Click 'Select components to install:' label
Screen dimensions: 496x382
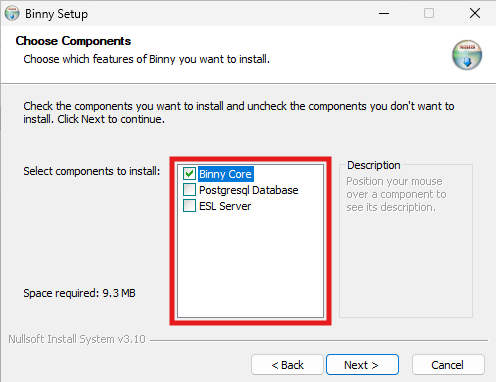point(92,171)
